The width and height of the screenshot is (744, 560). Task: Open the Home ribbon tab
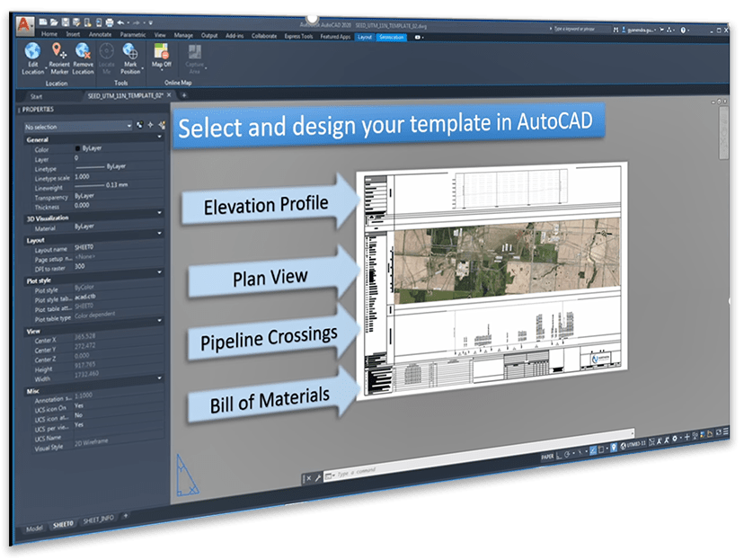(49, 34)
